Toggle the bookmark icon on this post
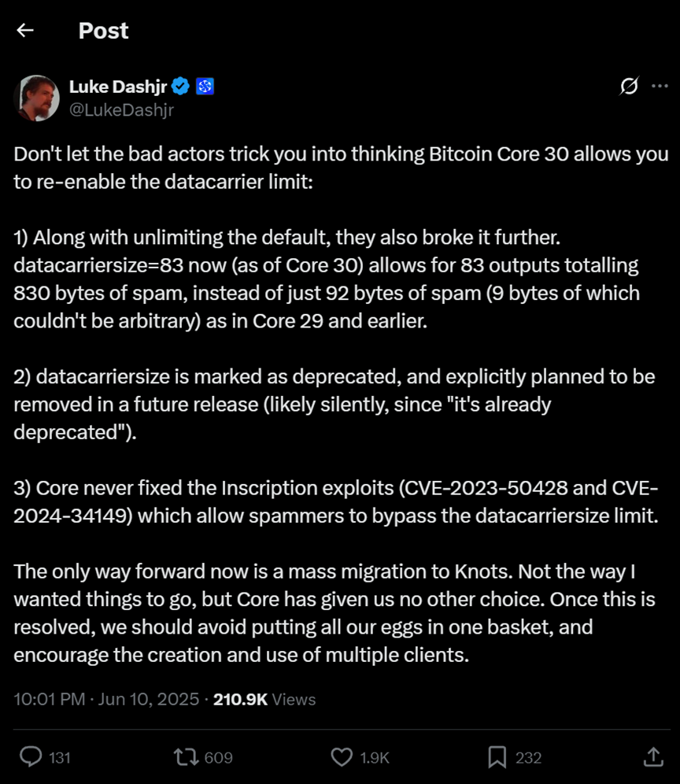Viewport: 680px width, 784px height. pyautogui.click(x=497, y=757)
